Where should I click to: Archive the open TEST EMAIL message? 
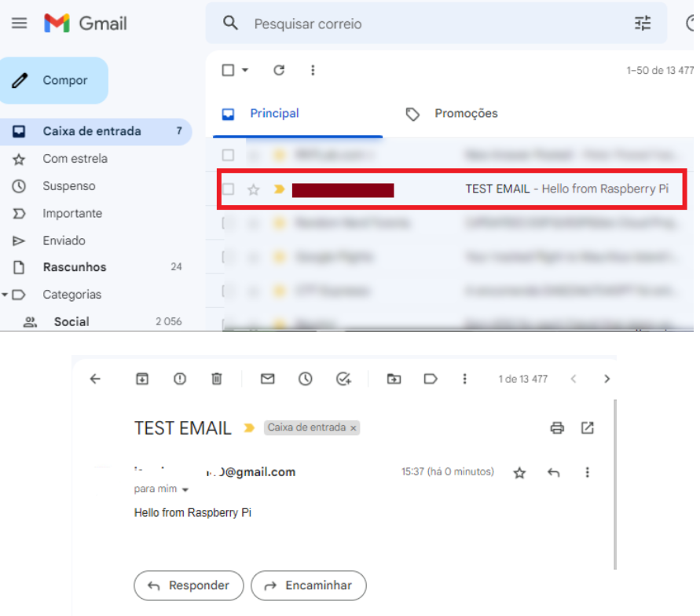tap(142, 379)
